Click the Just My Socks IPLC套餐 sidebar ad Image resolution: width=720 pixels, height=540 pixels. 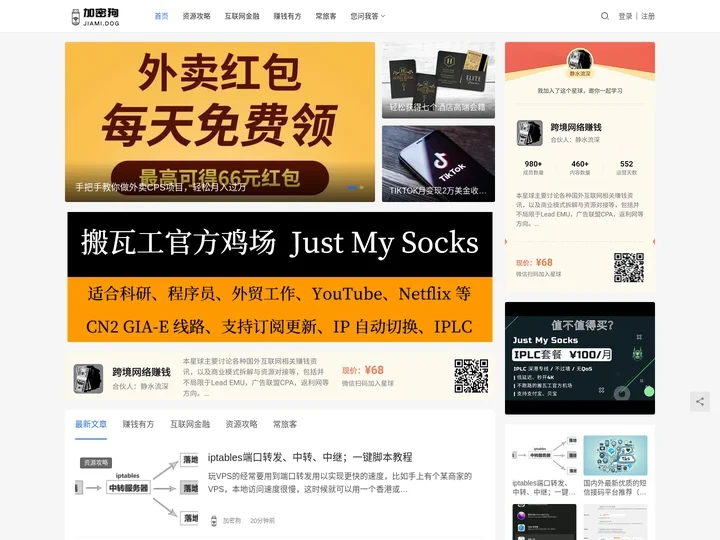pyautogui.click(x=580, y=358)
